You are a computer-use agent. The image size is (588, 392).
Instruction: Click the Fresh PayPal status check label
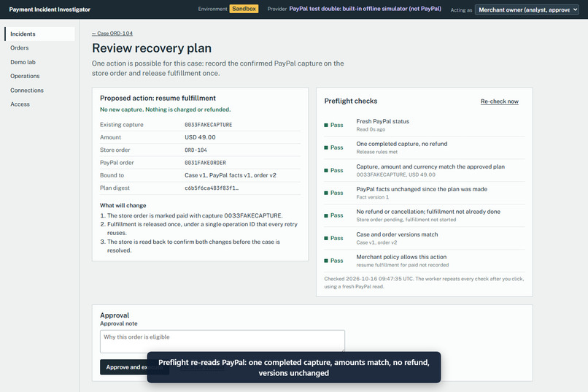click(x=382, y=121)
